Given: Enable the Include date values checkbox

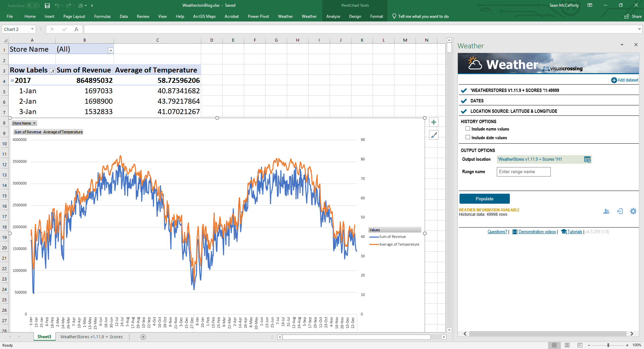Looking at the screenshot, I should pos(468,137).
